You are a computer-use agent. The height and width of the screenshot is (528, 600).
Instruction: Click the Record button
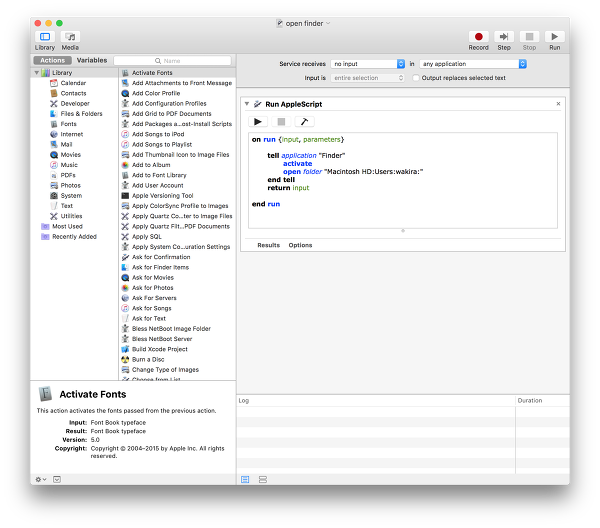478,37
